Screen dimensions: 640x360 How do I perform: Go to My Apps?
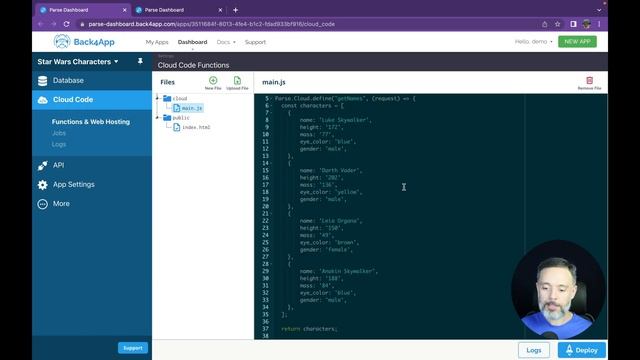click(x=157, y=42)
